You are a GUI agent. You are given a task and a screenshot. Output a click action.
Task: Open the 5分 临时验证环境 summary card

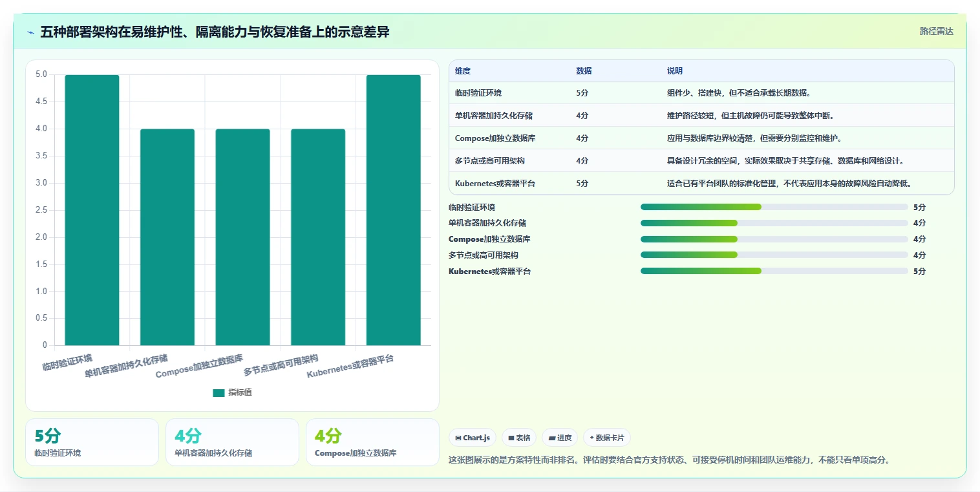tap(92, 442)
